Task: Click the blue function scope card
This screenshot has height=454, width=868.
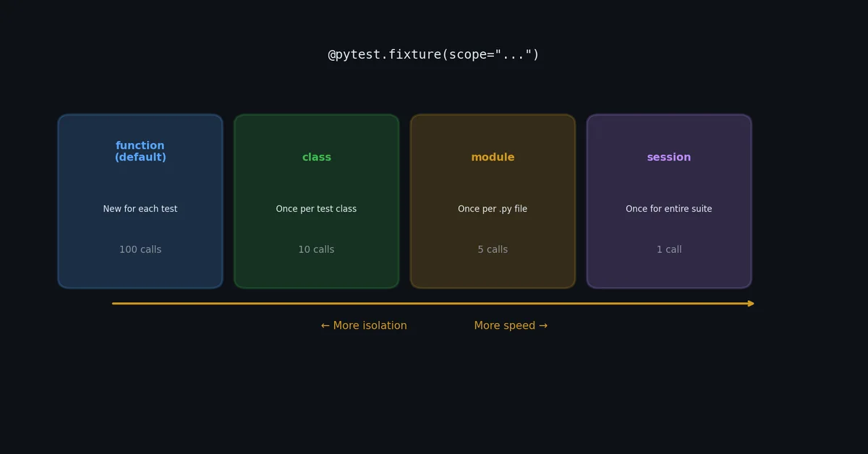Action: [x=140, y=201]
